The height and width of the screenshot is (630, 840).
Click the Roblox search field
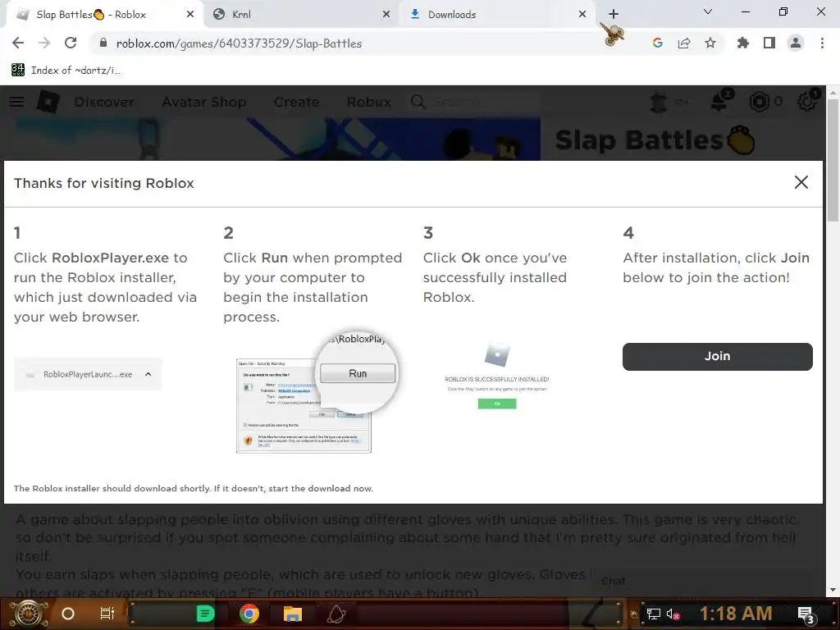click(x=474, y=102)
